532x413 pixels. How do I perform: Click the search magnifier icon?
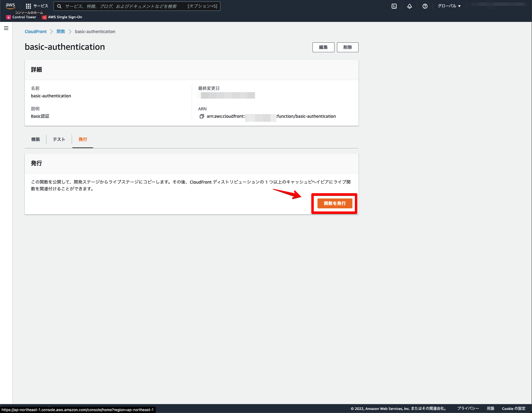pyautogui.click(x=59, y=6)
